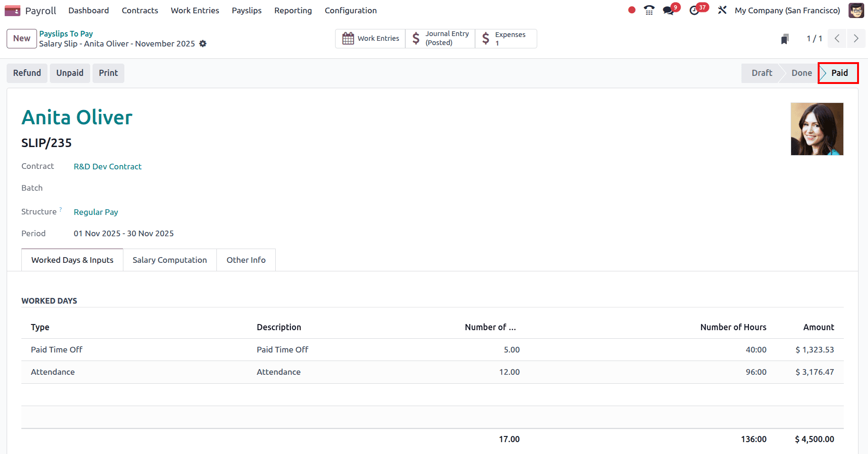Click the Refund button
The height and width of the screenshot is (454, 868).
point(27,73)
